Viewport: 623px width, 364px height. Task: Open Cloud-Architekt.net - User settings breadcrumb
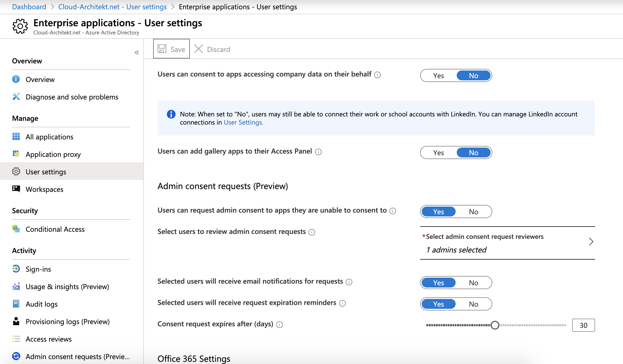(112, 7)
